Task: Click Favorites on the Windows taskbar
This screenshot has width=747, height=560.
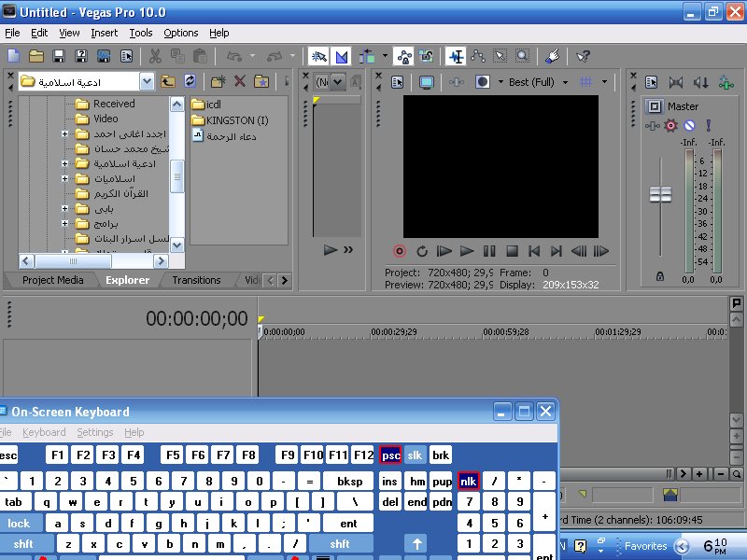Action: click(x=645, y=546)
